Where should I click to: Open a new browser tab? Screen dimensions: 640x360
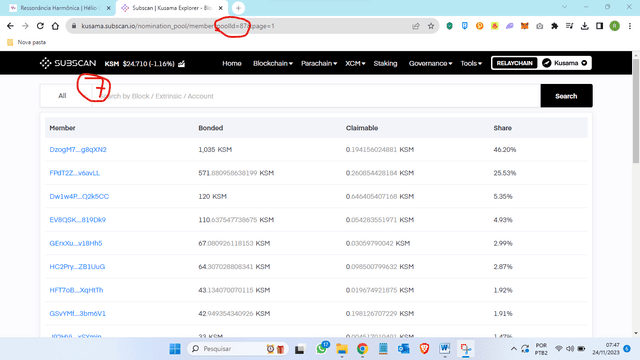coord(238,8)
